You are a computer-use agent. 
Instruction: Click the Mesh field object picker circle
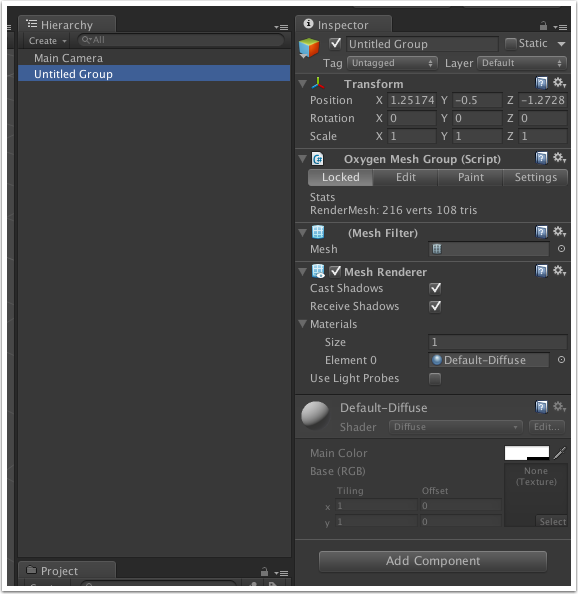coord(561,249)
